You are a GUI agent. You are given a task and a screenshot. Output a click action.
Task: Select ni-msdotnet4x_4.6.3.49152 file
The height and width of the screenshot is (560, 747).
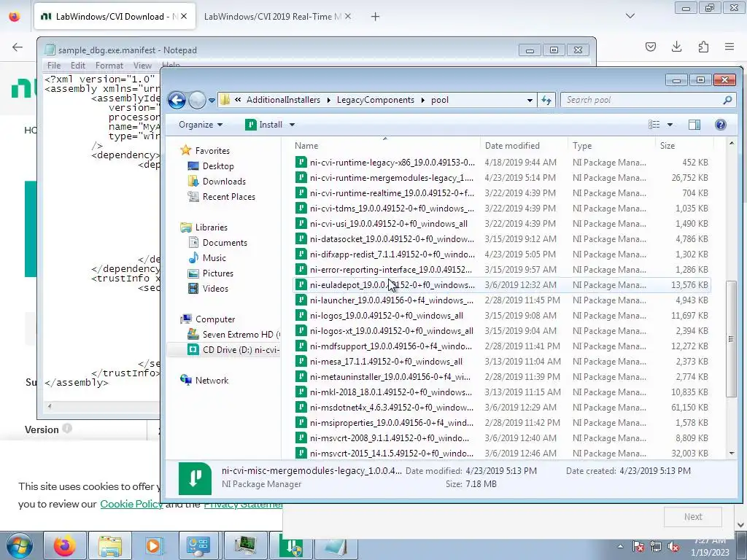(392, 408)
